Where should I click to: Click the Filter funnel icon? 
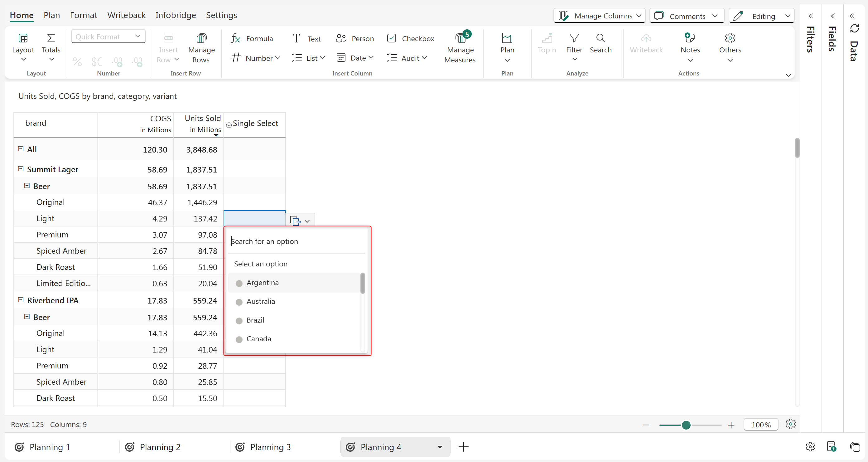574,38
